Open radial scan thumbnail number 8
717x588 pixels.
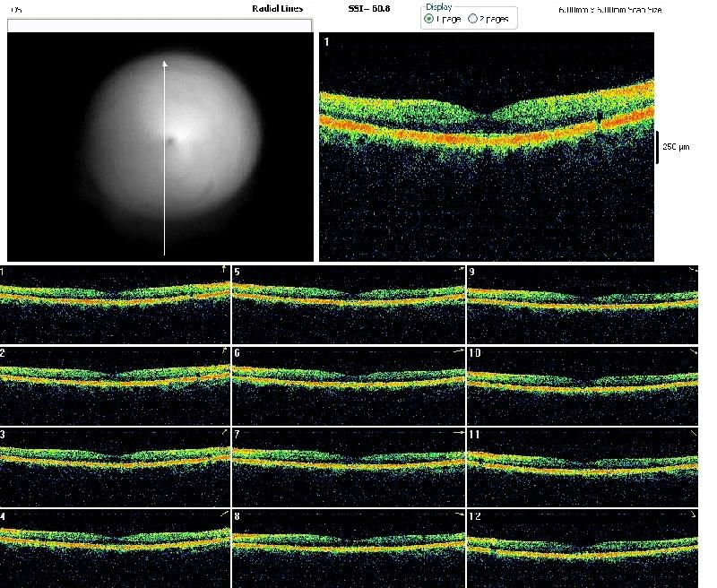click(349, 549)
